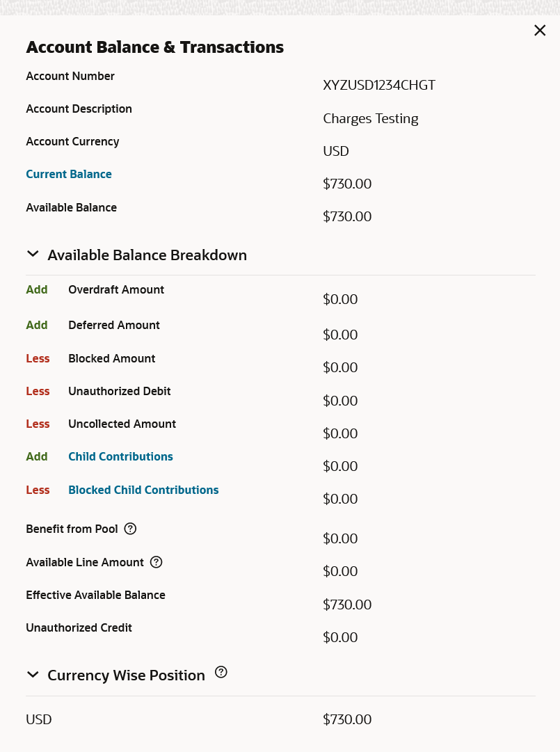The image size is (560, 752).
Task: Close the Account Balance & Transactions dialog
Action: [540, 30]
